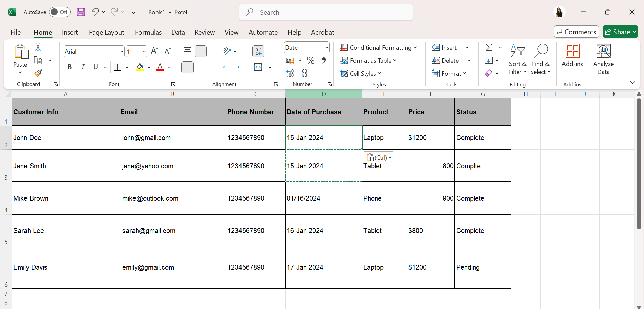Viewport: 644px width, 309px height.
Task: Click the Comments button
Action: point(576,32)
